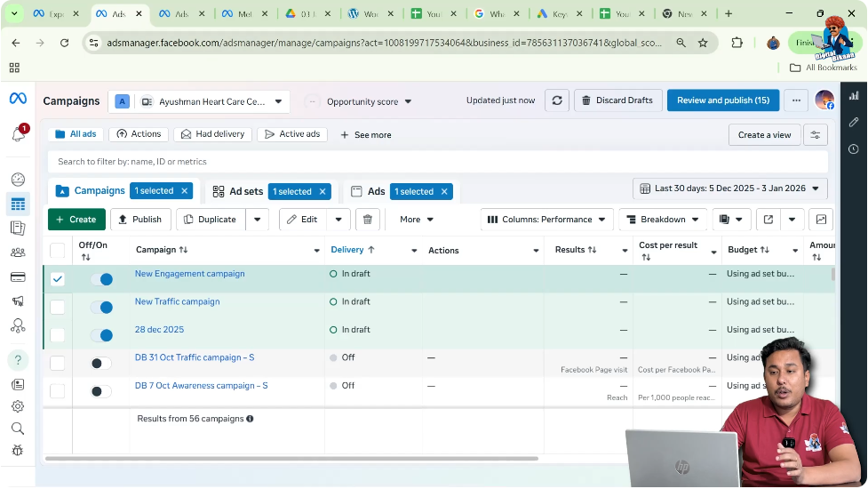Viewport: 868px width, 489px height.
Task: Select the Had delivery filter tab
Action: tap(212, 134)
